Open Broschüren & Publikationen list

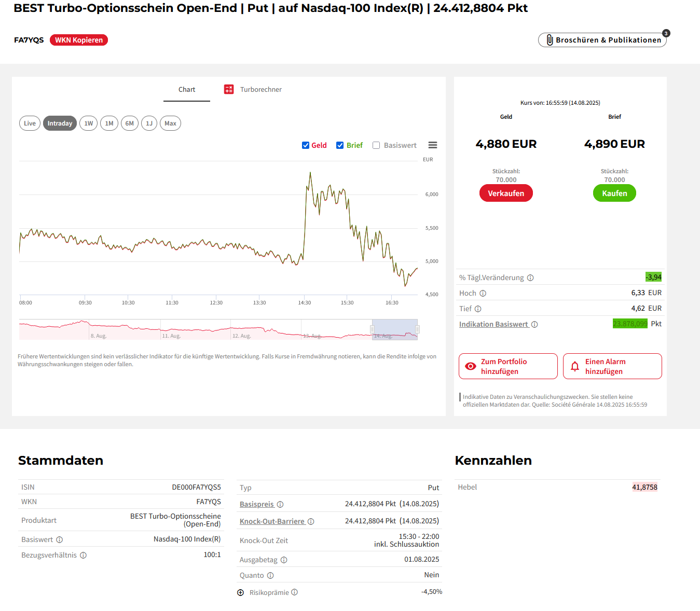pyautogui.click(x=602, y=40)
